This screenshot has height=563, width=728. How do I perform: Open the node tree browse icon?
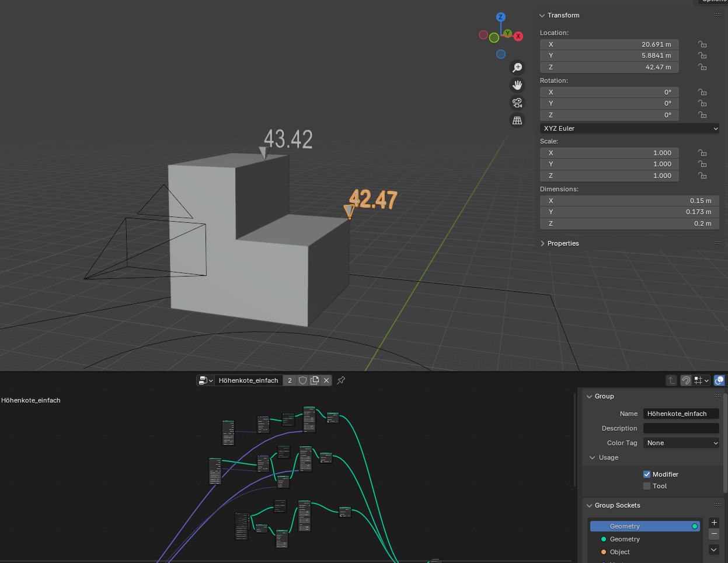click(205, 380)
